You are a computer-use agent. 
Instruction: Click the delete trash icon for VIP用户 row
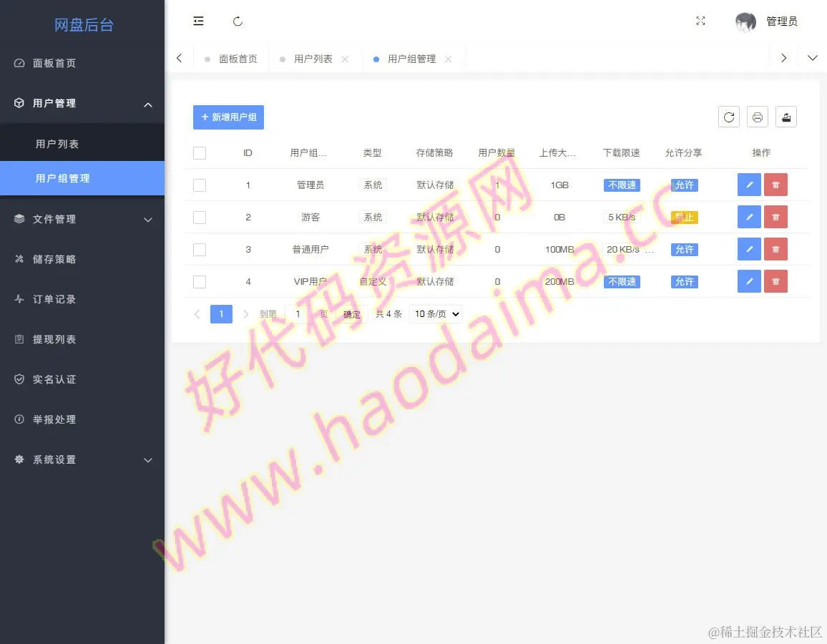[775, 281]
